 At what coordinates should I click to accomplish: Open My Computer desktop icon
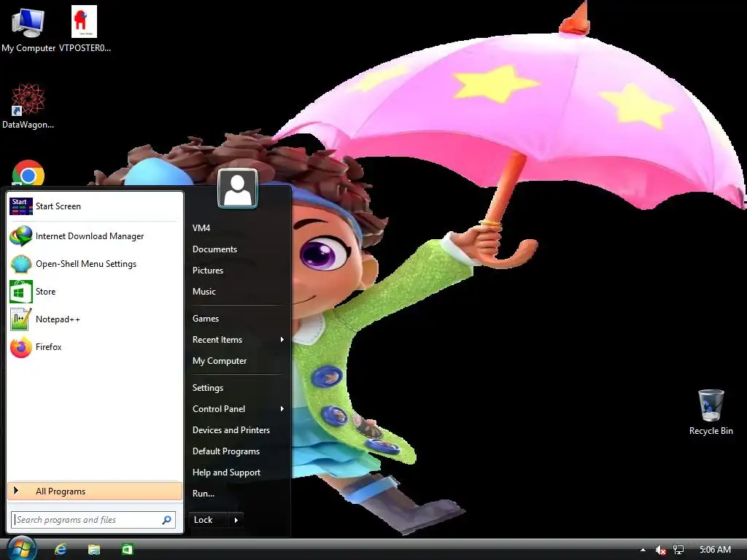click(x=28, y=23)
